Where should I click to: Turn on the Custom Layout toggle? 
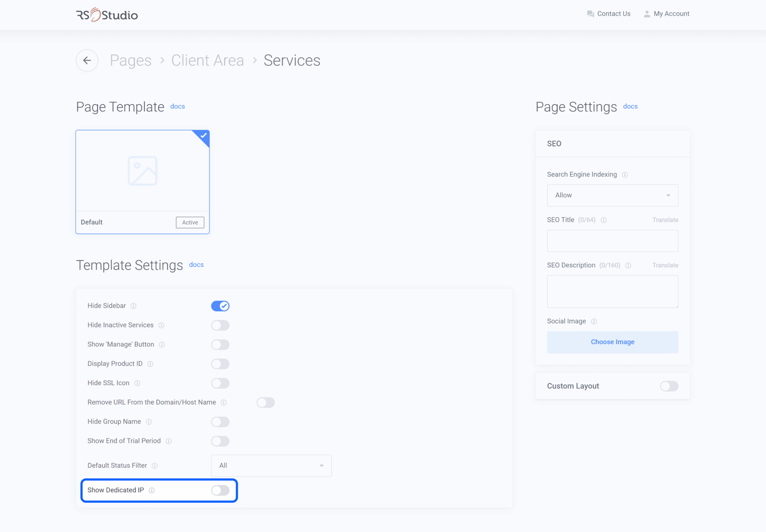coord(669,386)
